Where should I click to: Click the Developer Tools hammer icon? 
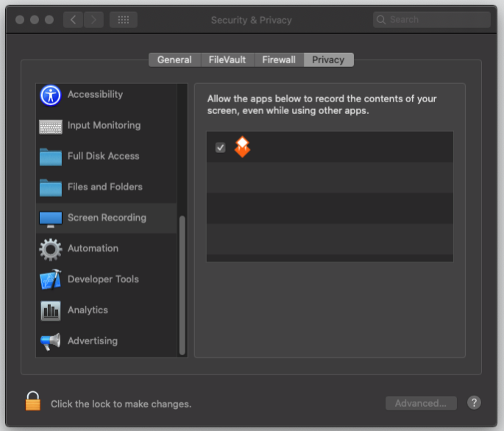[x=51, y=279]
